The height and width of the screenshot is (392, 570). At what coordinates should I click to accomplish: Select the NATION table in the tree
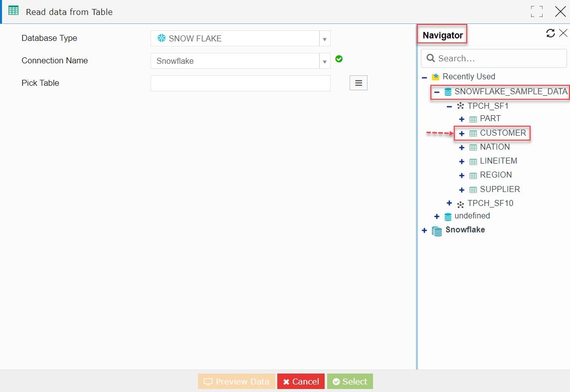pos(495,147)
